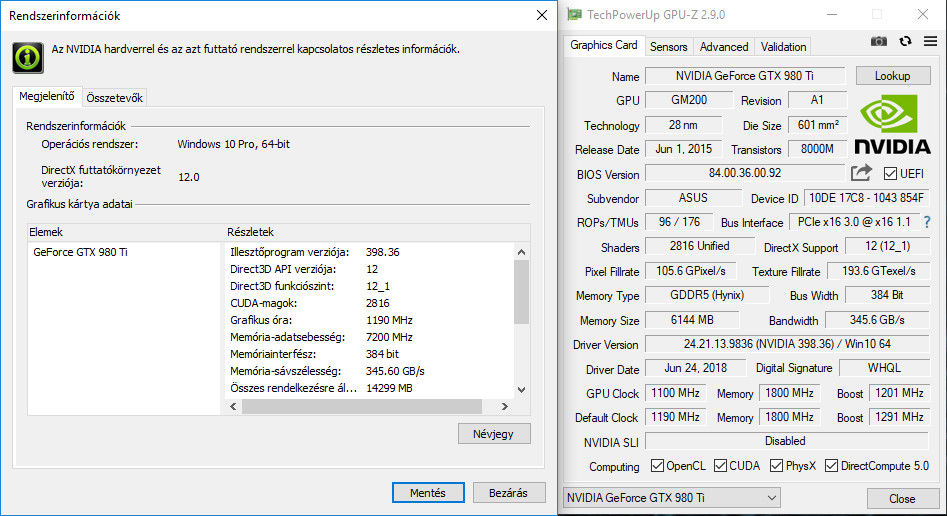The height and width of the screenshot is (516, 947).
Task: Open the Sensors tab
Action: [x=668, y=47]
